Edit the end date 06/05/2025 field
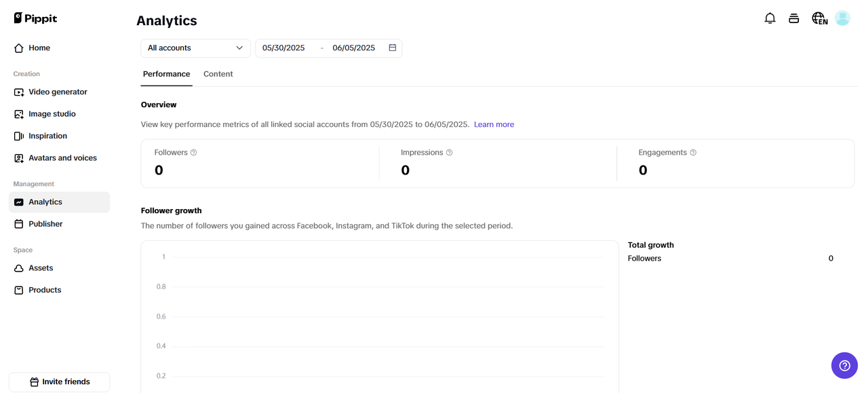Screen dimensions: 868x393 coord(353,48)
